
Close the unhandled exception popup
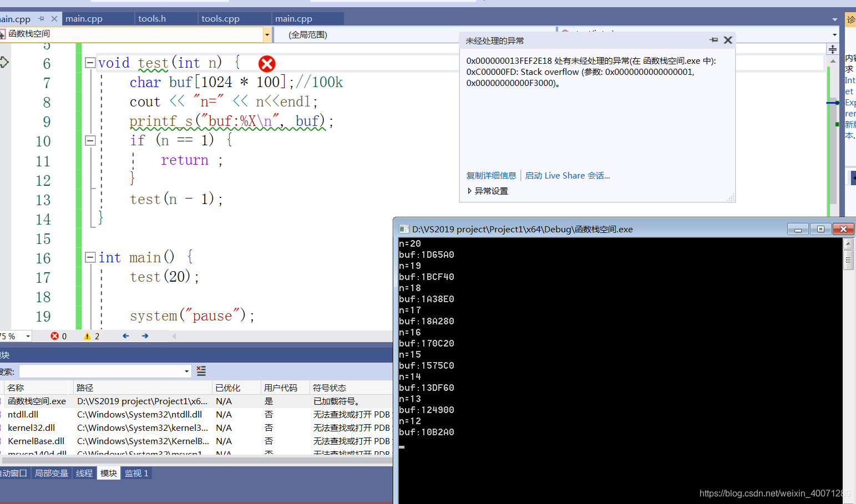click(728, 40)
